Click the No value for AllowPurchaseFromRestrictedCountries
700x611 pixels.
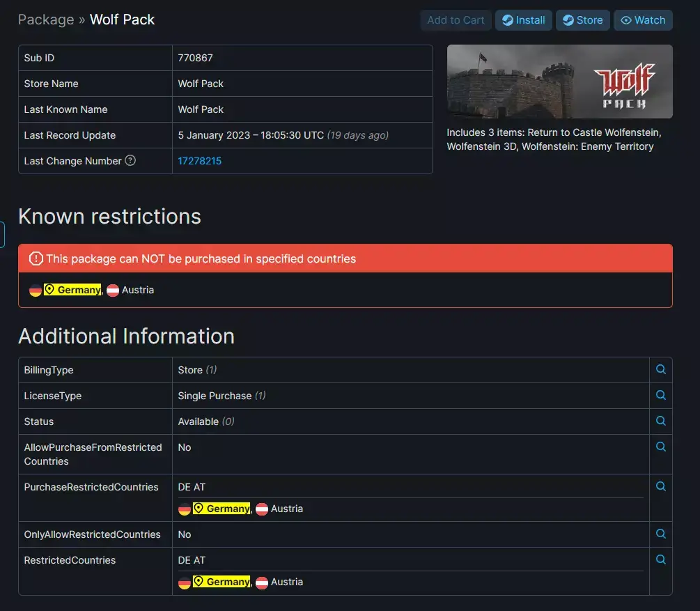click(x=185, y=447)
